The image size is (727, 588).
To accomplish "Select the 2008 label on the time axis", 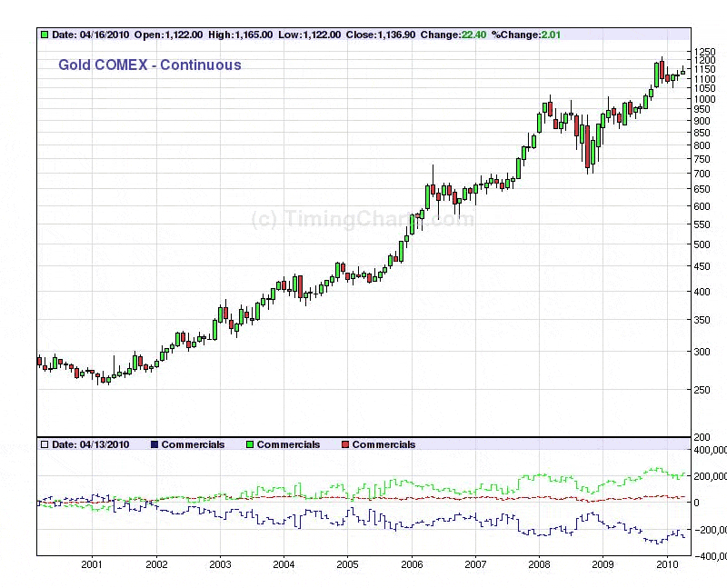I will [x=539, y=564].
